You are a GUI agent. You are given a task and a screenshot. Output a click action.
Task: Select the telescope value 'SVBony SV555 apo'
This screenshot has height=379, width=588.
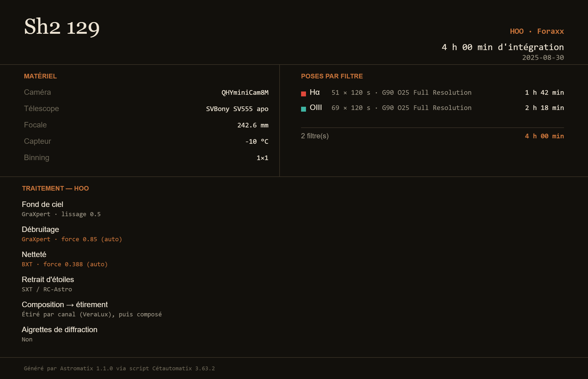click(x=237, y=109)
